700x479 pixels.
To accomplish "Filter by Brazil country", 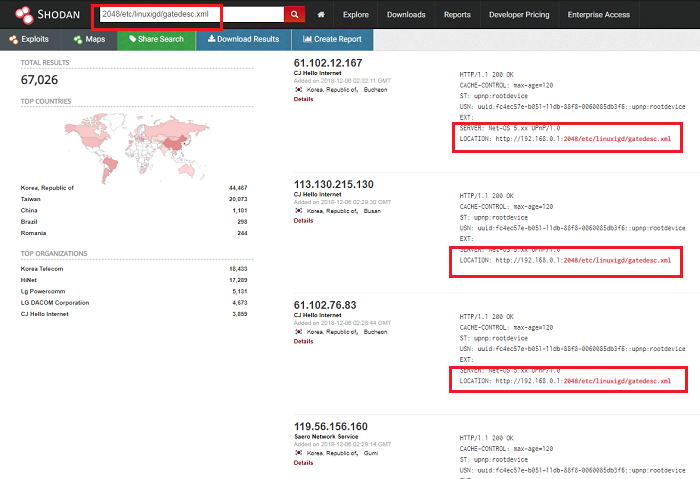I will pyautogui.click(x=29, y=222).
